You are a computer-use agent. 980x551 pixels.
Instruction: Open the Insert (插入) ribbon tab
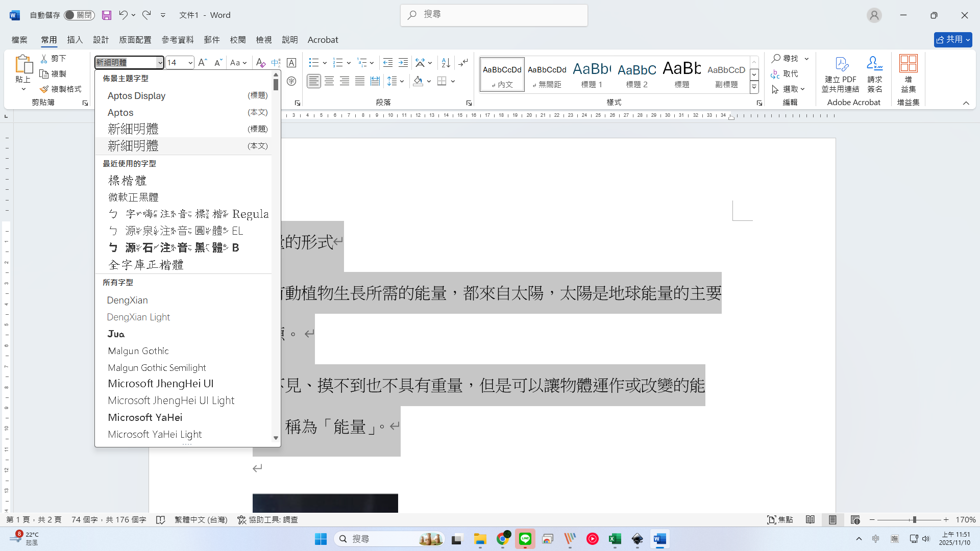click(x=75, y=40)
